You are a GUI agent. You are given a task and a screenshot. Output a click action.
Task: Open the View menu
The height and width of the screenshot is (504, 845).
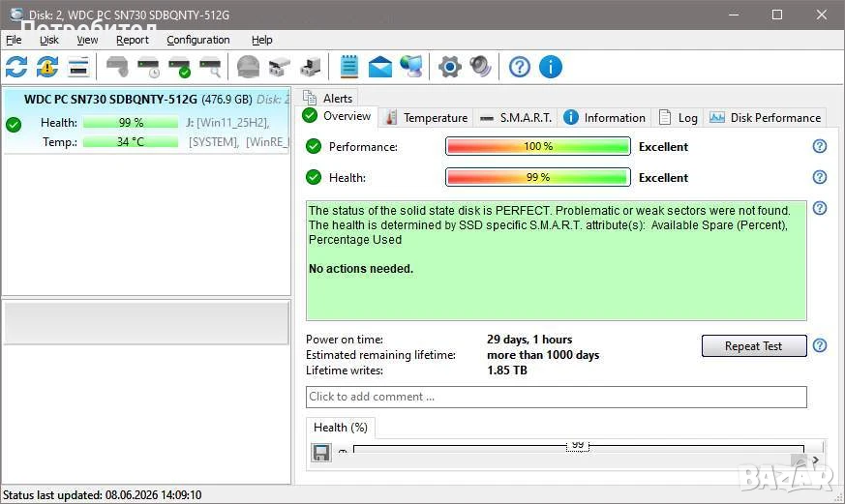pyautogui.click(x=87, y=40)
